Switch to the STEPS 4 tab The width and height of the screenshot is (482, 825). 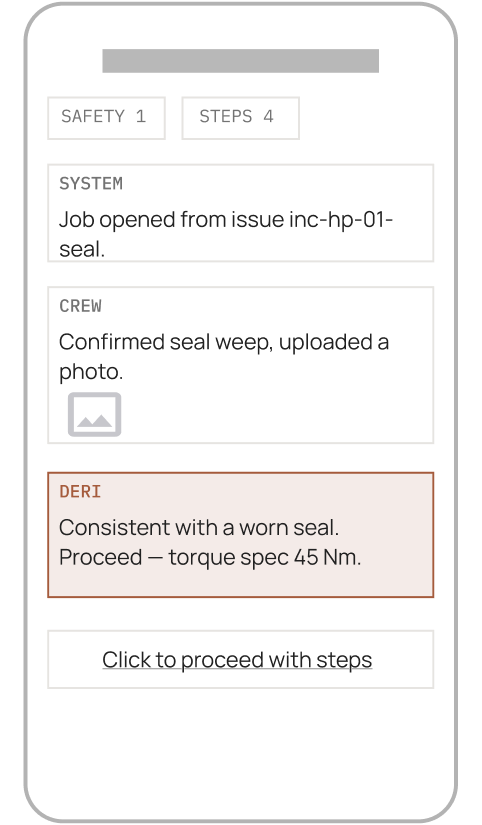point(240,118)
